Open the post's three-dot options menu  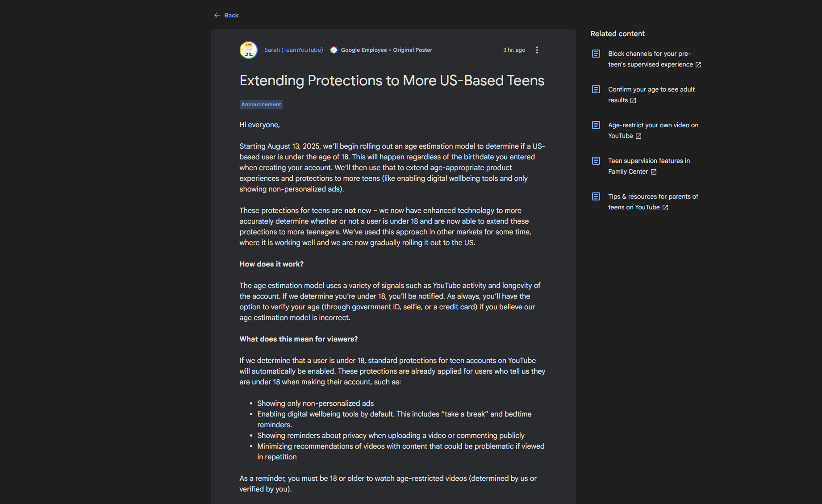point(537,50)
